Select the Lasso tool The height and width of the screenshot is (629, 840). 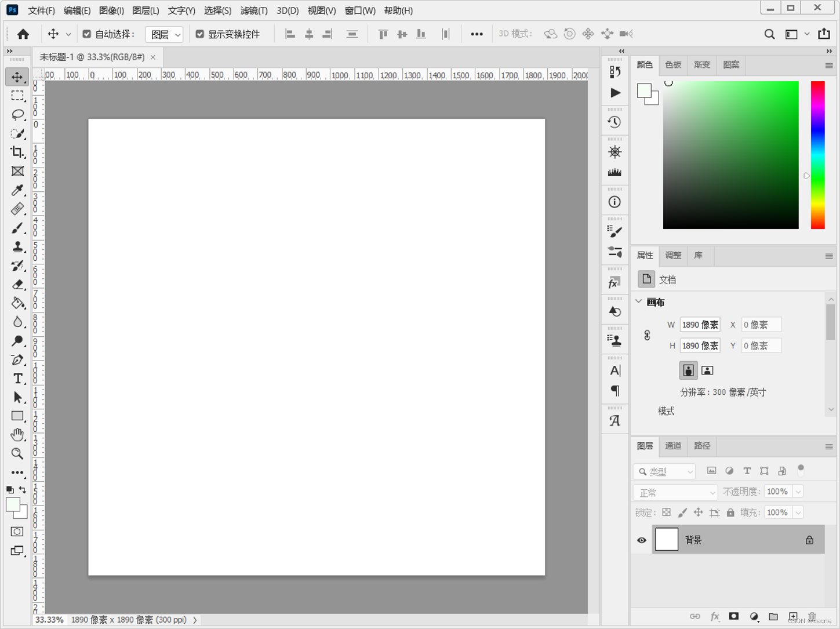[x=17, y=115]
